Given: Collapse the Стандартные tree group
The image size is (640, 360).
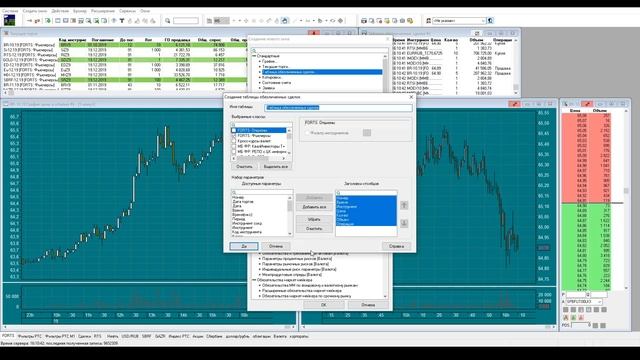Looking at the screenshot, I should point(254,56).
